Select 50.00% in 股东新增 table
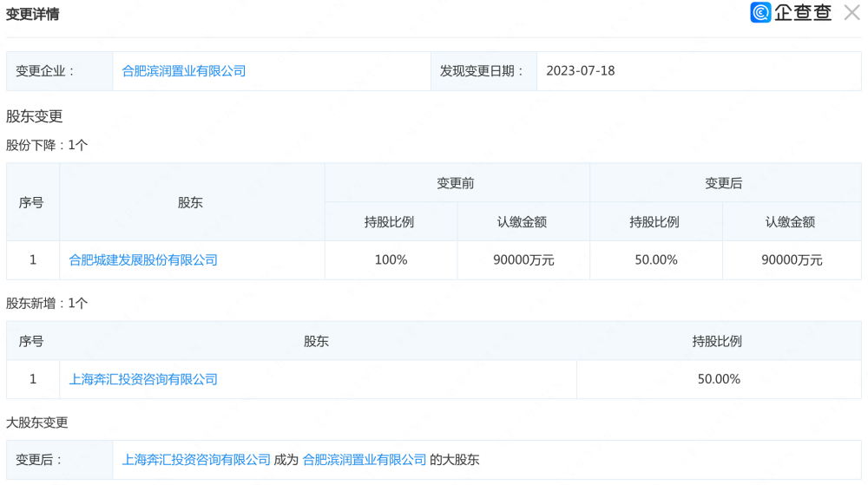868x485 pixels. [x=719, y=379]
